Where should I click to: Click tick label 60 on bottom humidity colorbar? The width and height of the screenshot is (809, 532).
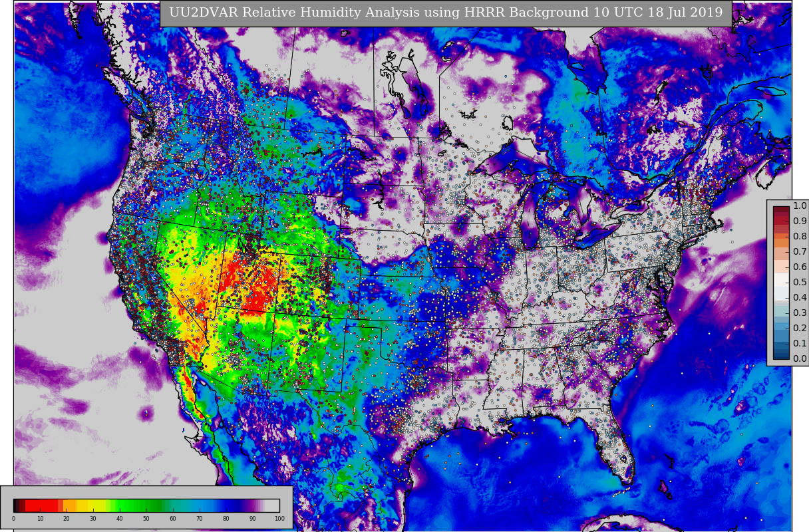click(x=172, y=519)
